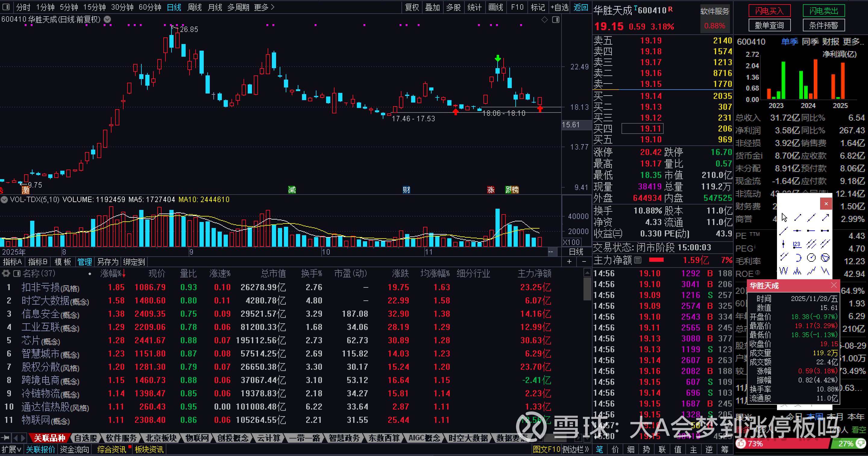This screenshot has height=456, width=868.
Task: Expand the 600410 chart title dropdown
Action: click(x=107, y=20)
